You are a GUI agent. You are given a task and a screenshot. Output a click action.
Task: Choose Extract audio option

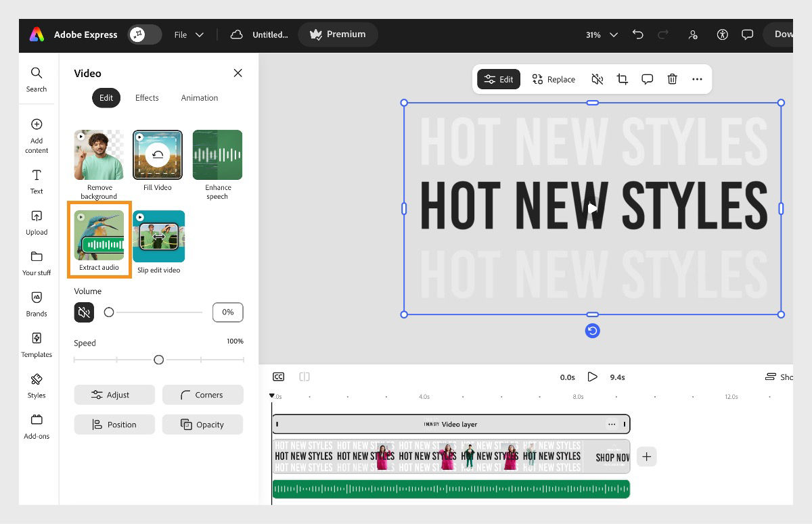pos(99,235)
